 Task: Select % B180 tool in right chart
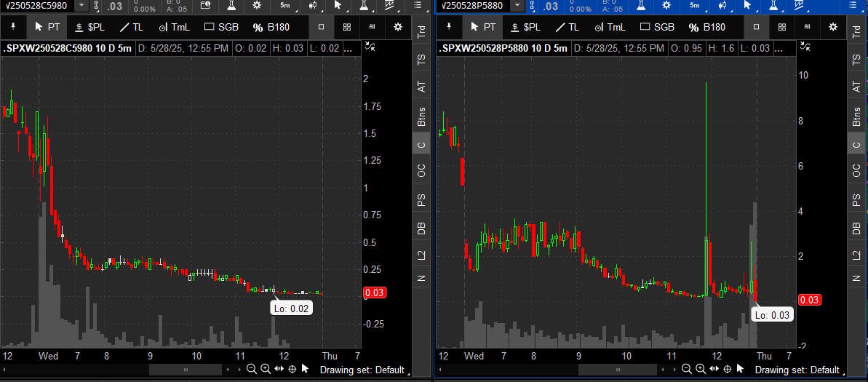coord(707,27)
